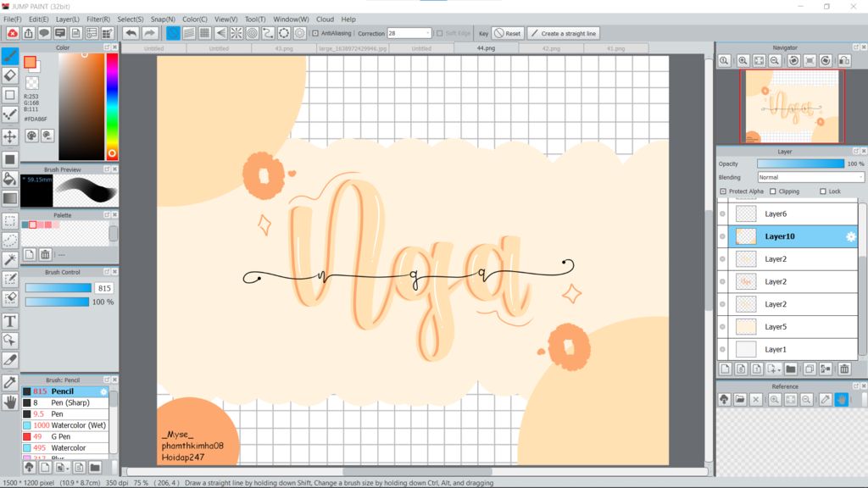Adjust the brush size slider
Screen dimensions: 868x488
[58, 288]
